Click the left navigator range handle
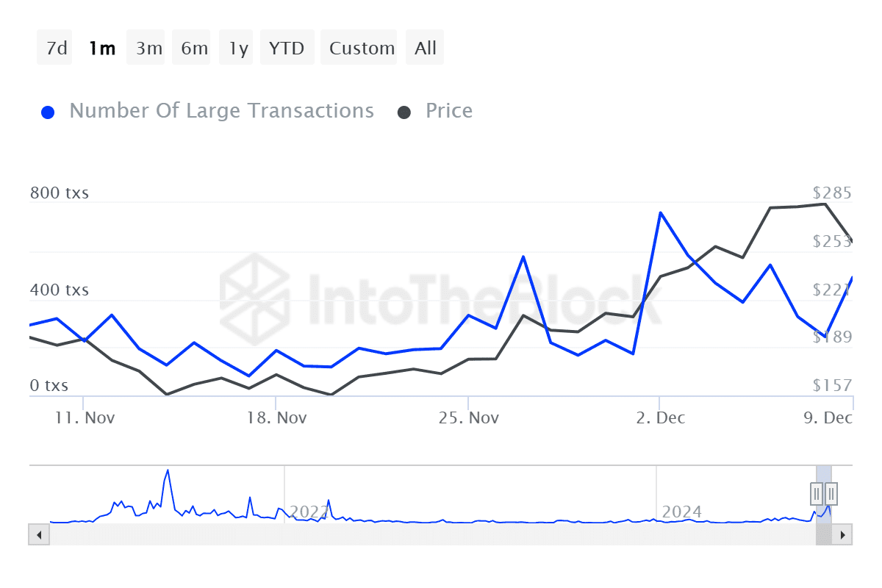 pos(817,492)
